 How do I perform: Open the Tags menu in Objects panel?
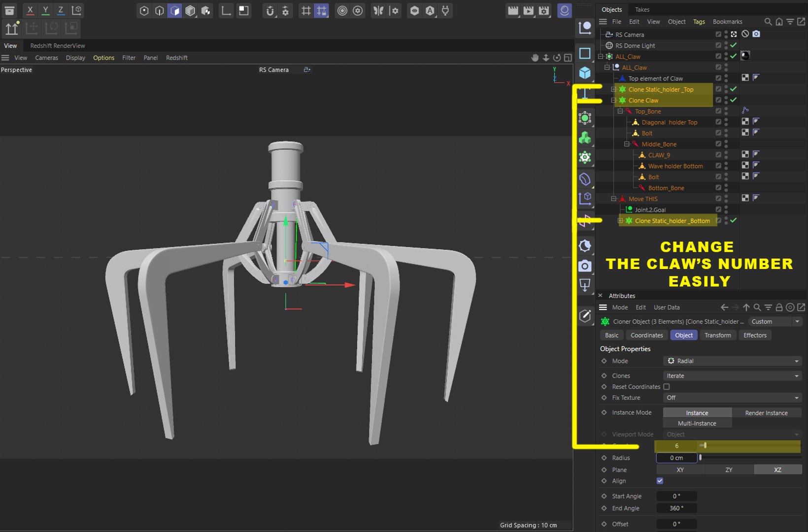pos(699,22)
